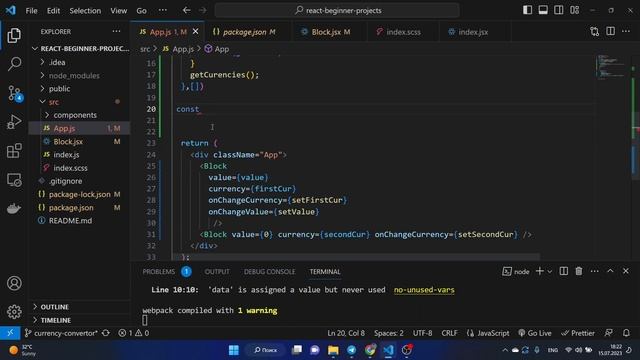Open the Explorer view in activity bar

pos(14,36)
